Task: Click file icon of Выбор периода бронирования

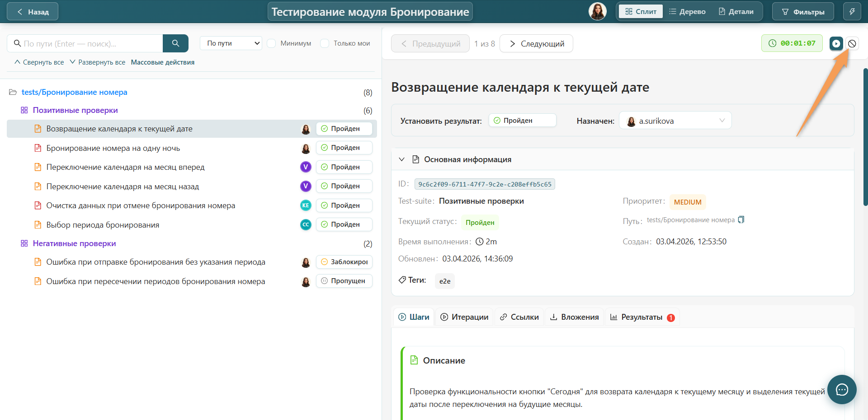Action: point(38,225)
